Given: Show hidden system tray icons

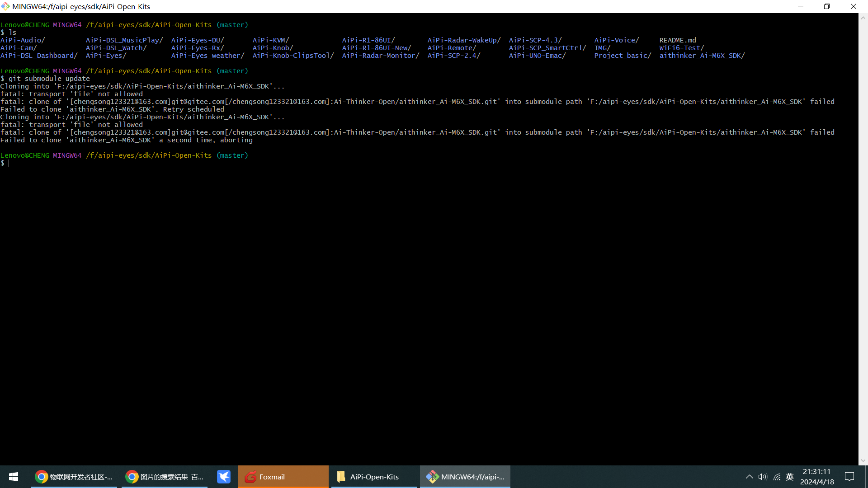Looking at the screenshot, I should 749,477.
